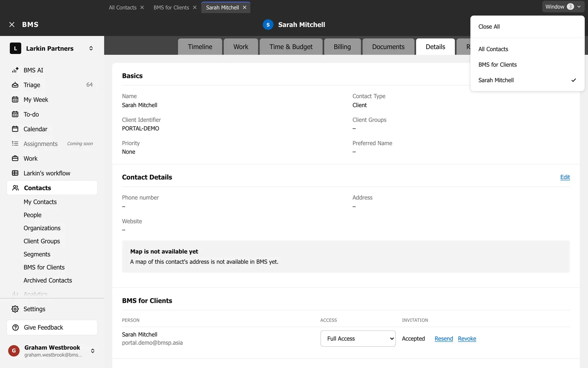Open the Work briefcase icon
588x368 pixels.
[x=15, y=159]
